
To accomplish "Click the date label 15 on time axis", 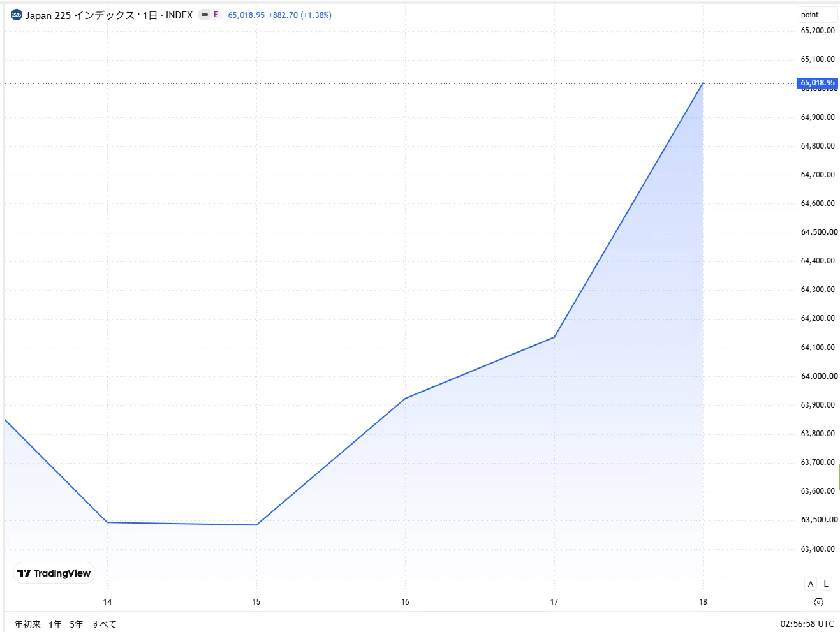I will click(x=256, y=602).
